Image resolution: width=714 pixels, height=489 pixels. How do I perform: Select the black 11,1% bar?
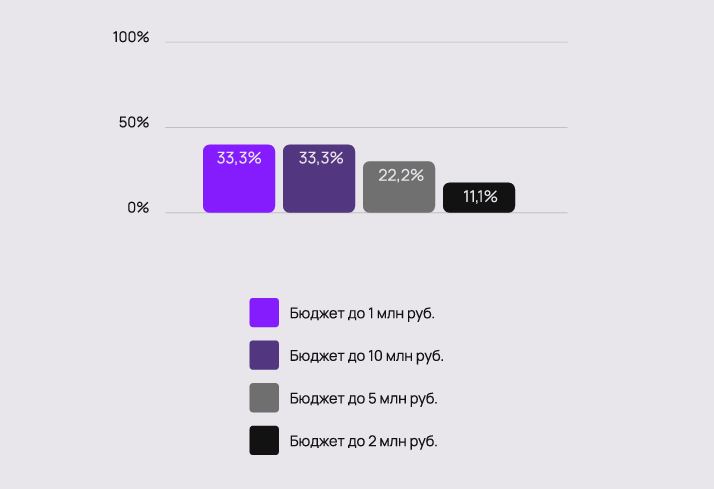pyautogui.click(x=479, y=198)
